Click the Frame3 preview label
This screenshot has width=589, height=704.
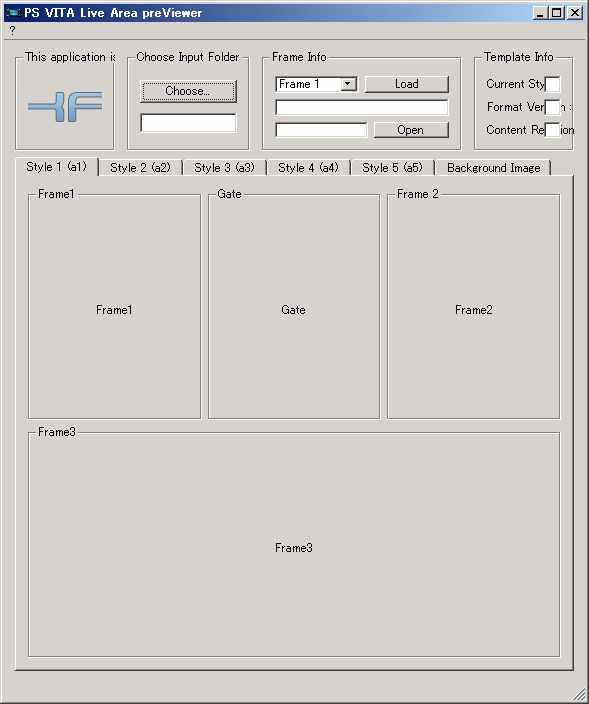pyautogui.click(x=294, y=548)
